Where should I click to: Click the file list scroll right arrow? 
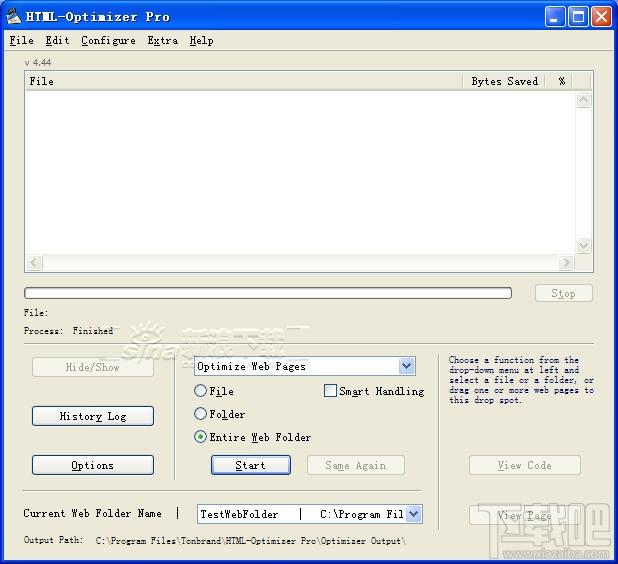(566, 262)
